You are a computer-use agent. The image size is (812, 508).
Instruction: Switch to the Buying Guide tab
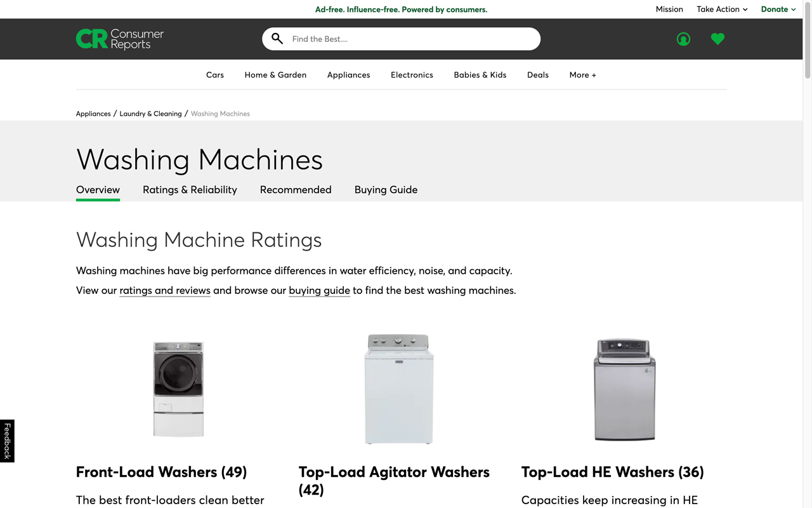[386, 190]
